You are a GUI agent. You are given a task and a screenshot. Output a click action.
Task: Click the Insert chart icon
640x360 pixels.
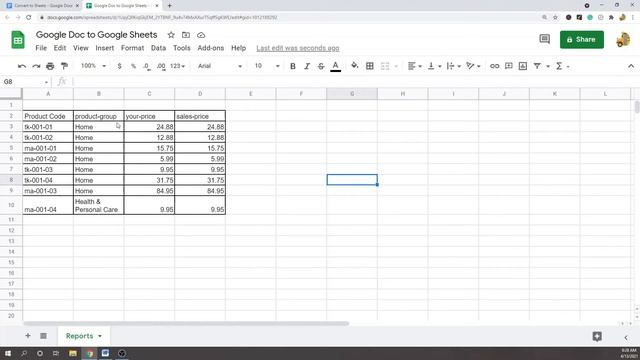tap(523, 66)
